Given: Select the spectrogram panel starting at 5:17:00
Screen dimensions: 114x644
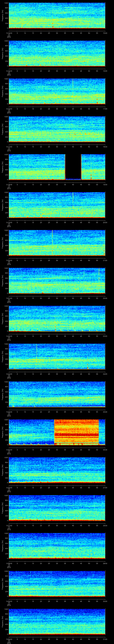Looking at the screenshot, I should click(x=57, y=129).
